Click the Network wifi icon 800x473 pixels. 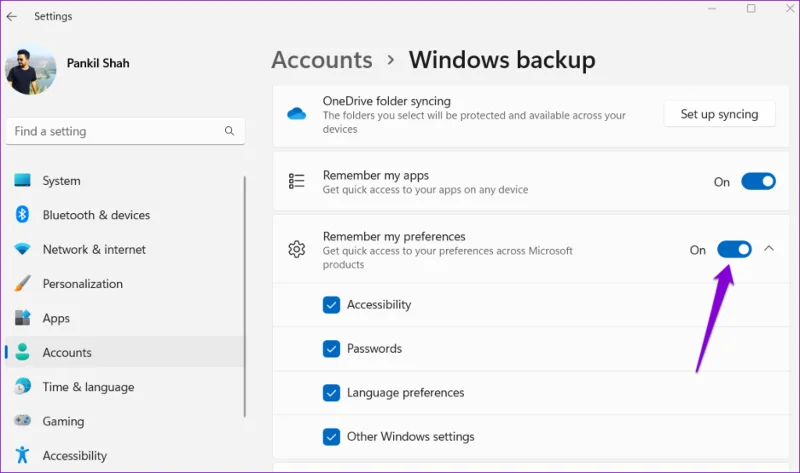click(x=22, y=249)
